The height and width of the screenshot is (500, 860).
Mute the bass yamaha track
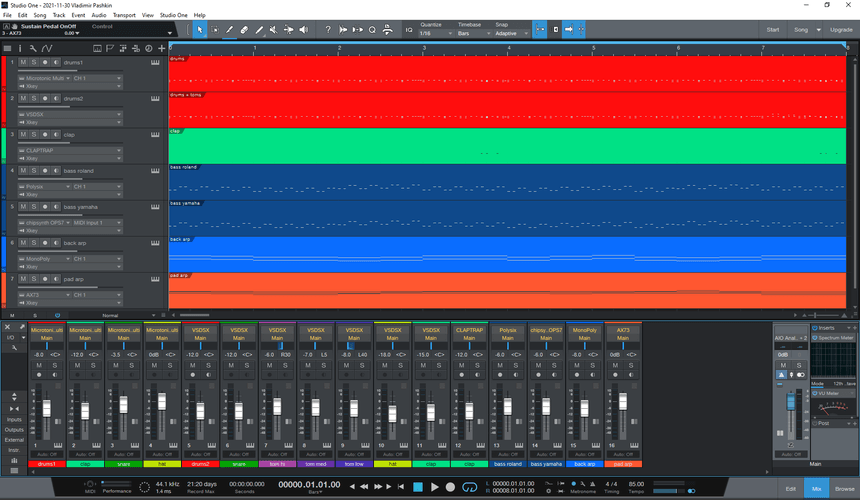click(x=23, y=207)
